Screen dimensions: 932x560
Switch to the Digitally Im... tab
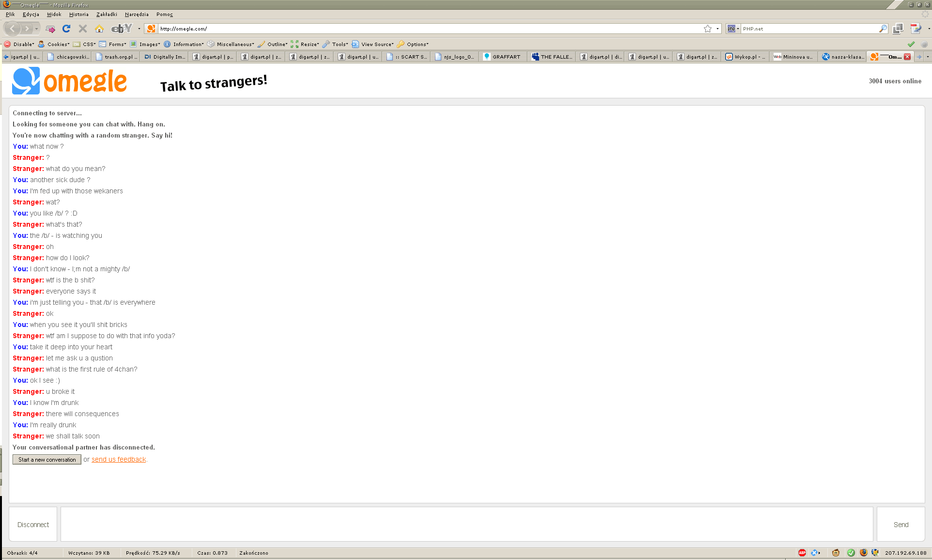pos(165,57)
